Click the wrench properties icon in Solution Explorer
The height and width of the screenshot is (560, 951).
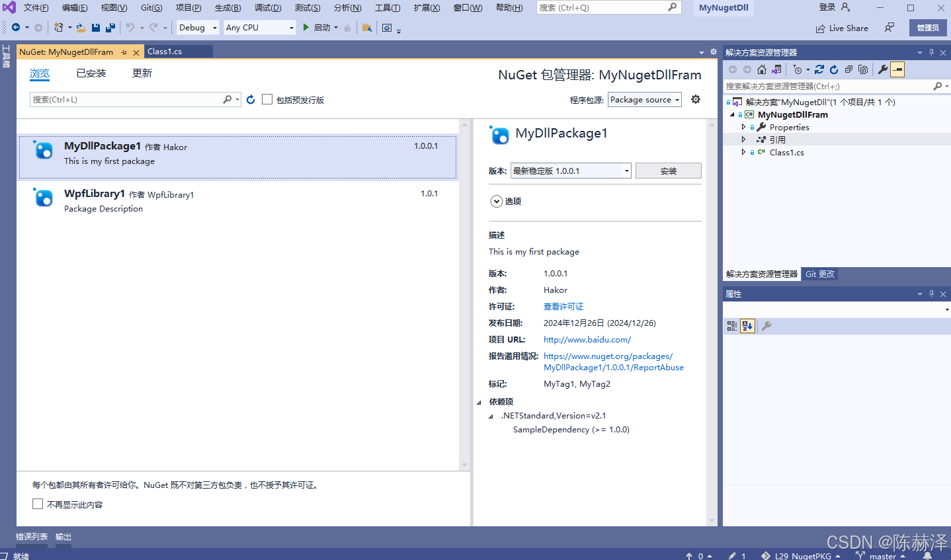click(882, 69)
